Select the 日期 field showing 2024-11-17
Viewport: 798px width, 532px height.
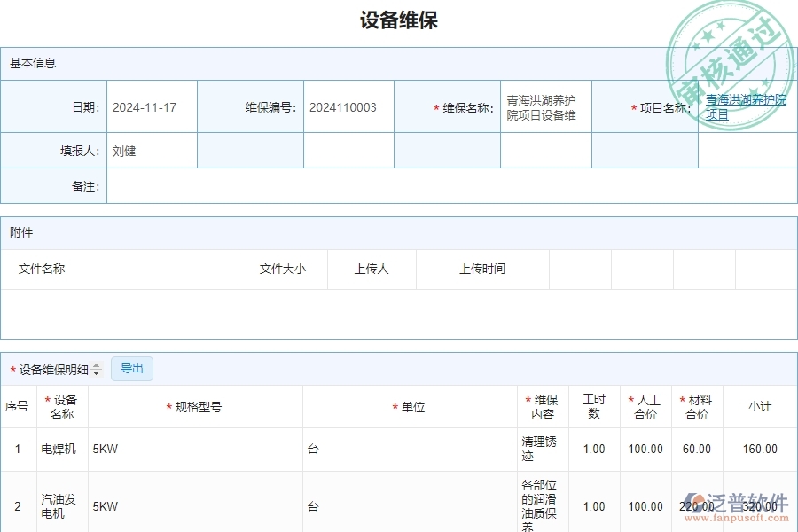coord(145,106)
